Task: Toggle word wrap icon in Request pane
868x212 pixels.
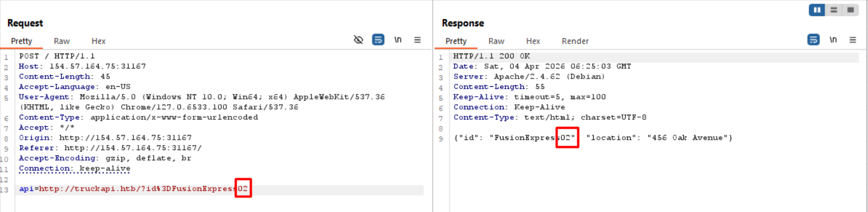Action: (378, 40)
